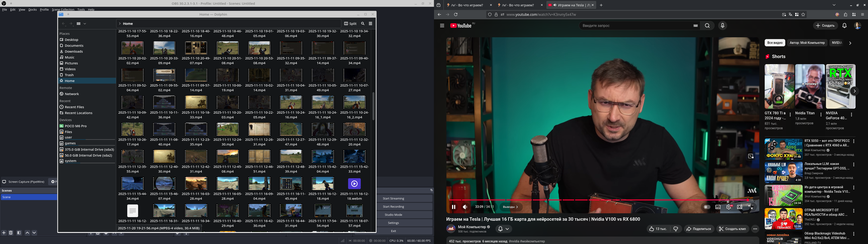Enable subtitles in video player
The height and width of the screenshot is (244, 868).
[718, 207]
